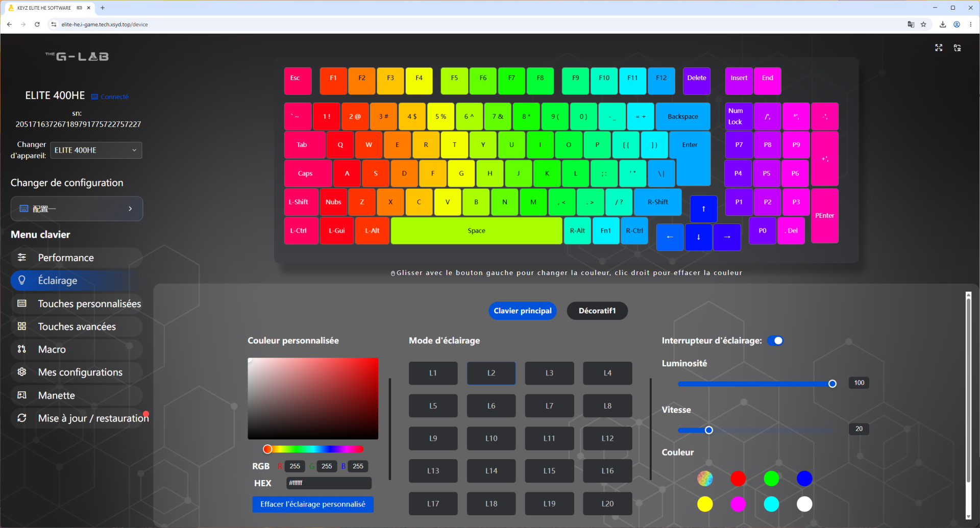Click Effacer l'éclairage personnalisé button
This screenshot has width=980, height=528.
point(313,504)
